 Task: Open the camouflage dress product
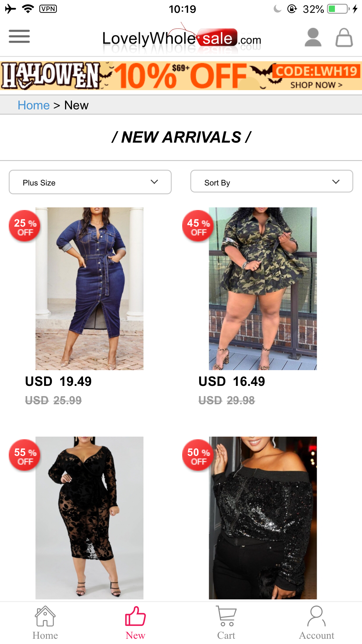[263, 288]
